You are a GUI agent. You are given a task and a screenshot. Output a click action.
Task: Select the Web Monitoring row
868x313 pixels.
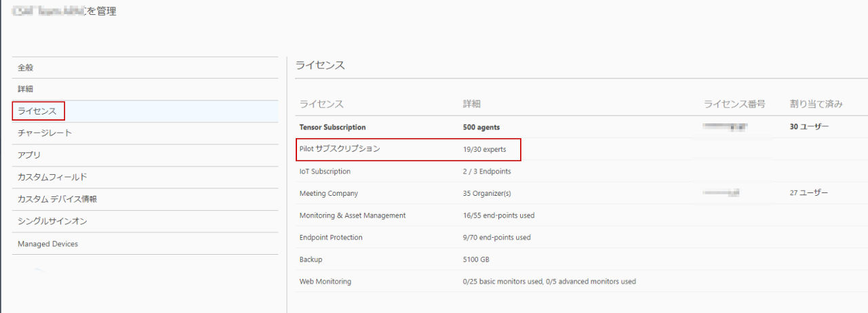581,281
